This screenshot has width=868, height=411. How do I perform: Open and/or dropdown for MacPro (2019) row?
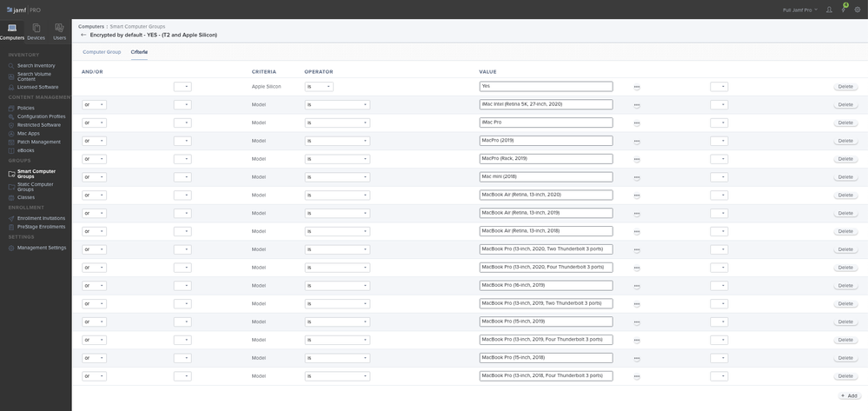(94, 141)
